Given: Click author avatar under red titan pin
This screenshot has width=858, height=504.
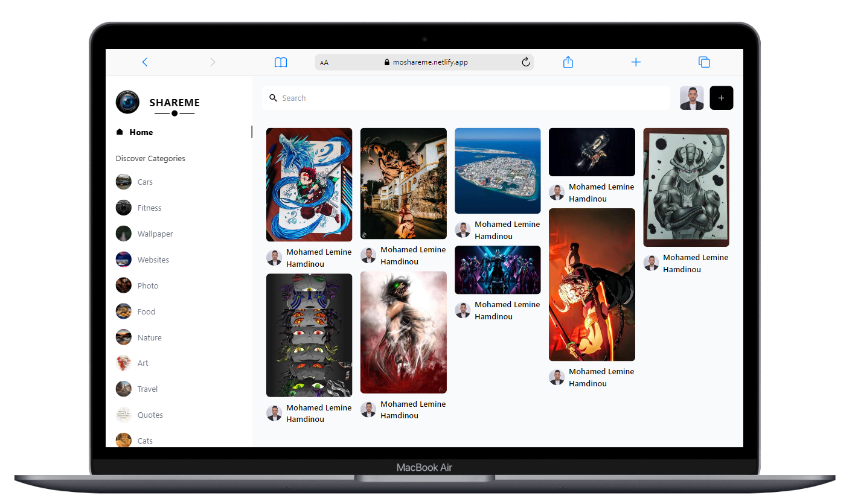Looking at the screenshot, I should (x=368, y=409).
